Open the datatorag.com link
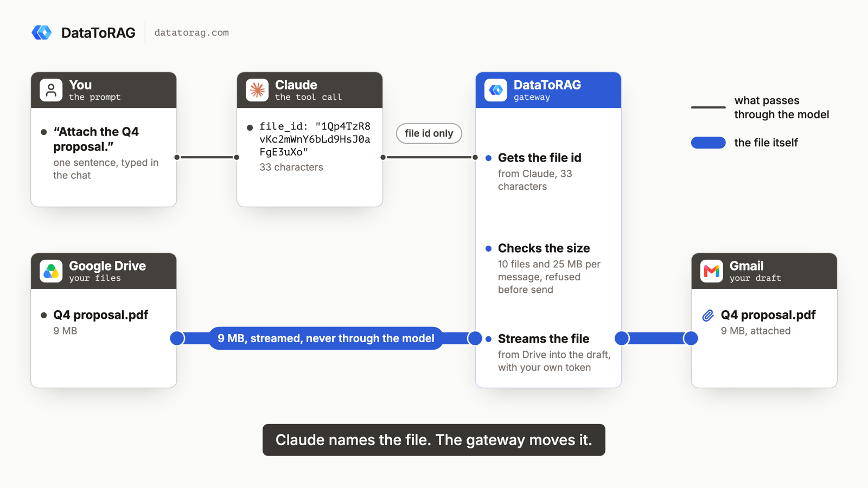 [192, 33]
